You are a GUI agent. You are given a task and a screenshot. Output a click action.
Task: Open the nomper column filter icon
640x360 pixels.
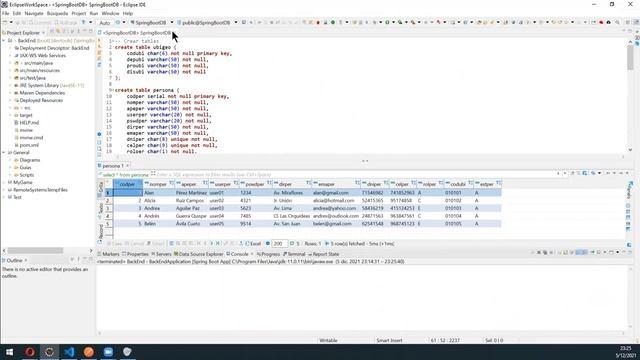172,183
